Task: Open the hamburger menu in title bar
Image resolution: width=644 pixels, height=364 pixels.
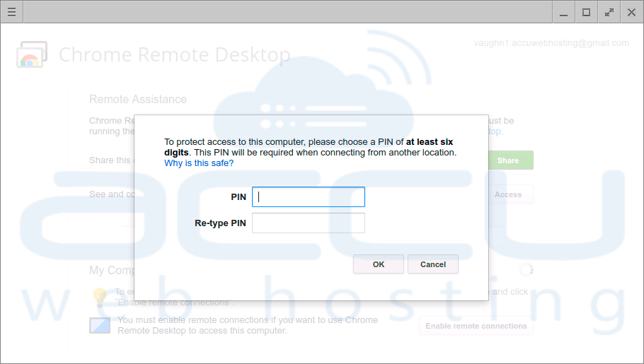Action: (11, 12)
